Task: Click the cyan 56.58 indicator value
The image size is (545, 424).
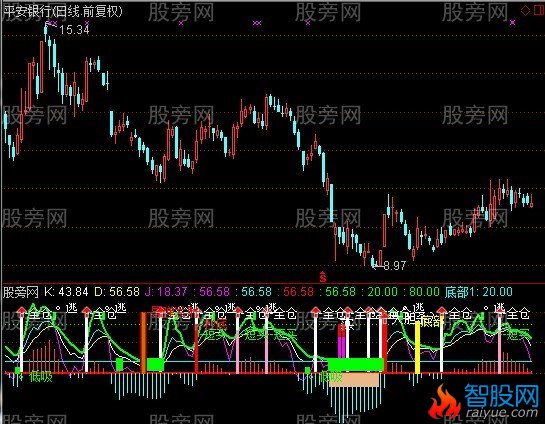Action: click(x=257, y=292)
